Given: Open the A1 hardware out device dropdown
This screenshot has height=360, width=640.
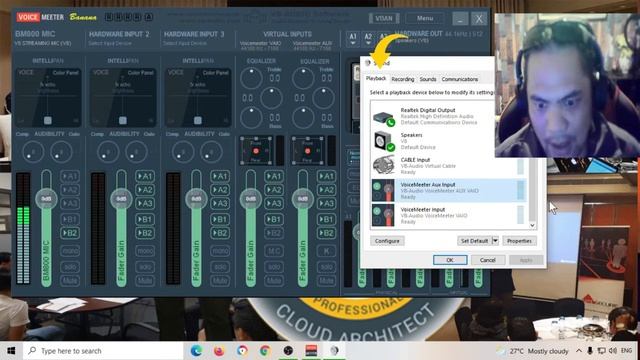Looking at the screenshot, I should pos(353,39).
